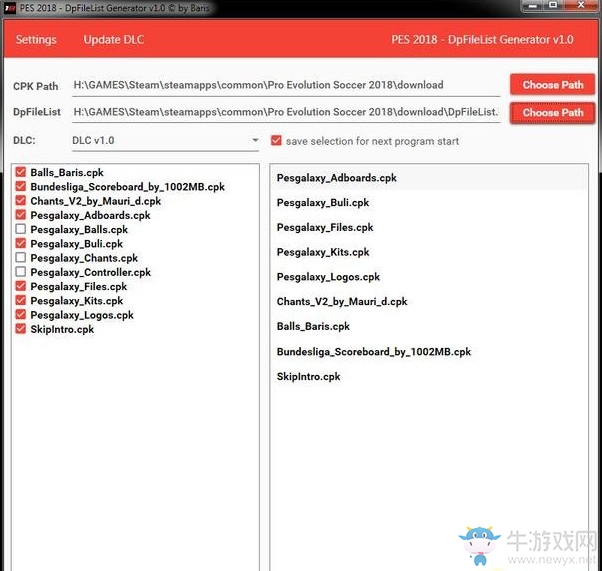Click Choose Path button for DpFileList
The width and height of the screenshot is (602, 571).
coord(552,113)
